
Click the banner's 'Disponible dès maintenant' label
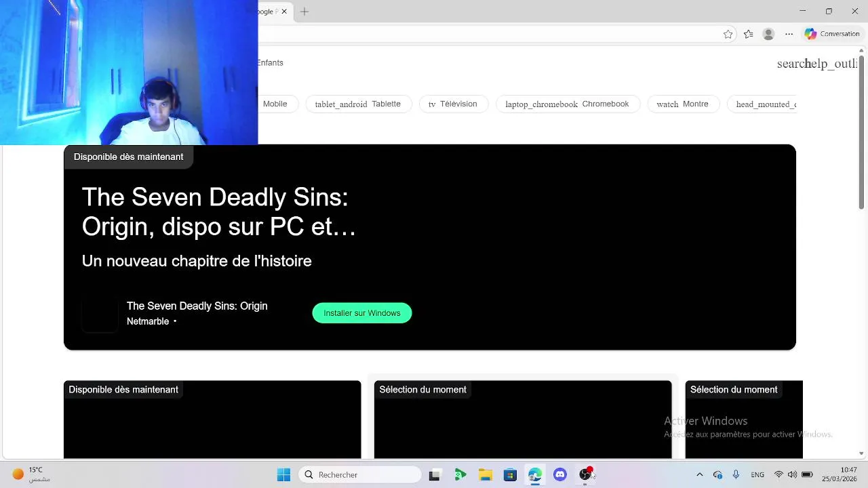[129, 157]
